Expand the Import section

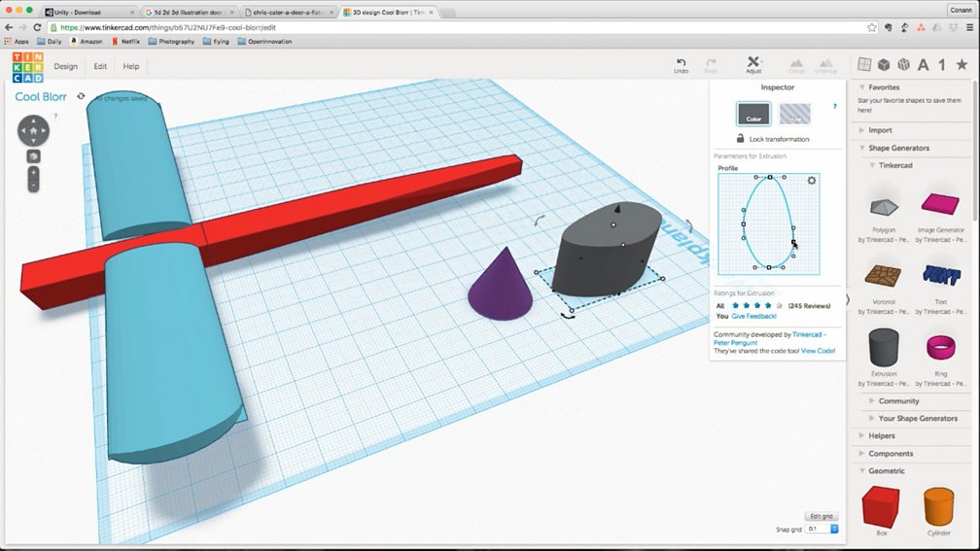[880, 130]
